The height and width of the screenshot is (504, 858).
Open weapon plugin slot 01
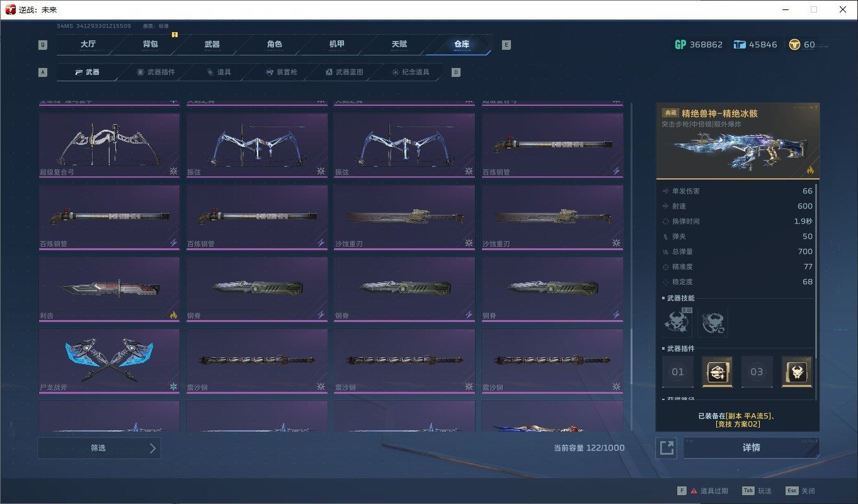point(678,372)
